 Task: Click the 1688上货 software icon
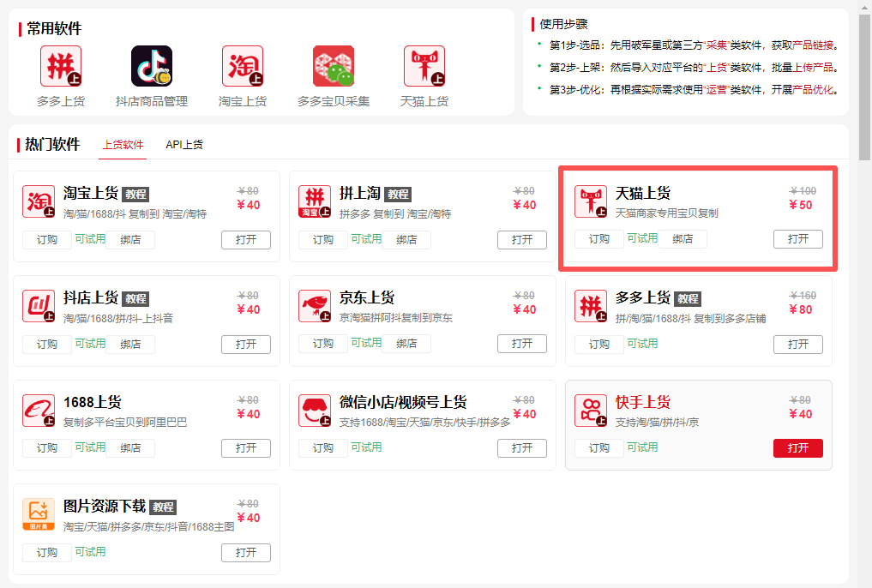[36, 410]
